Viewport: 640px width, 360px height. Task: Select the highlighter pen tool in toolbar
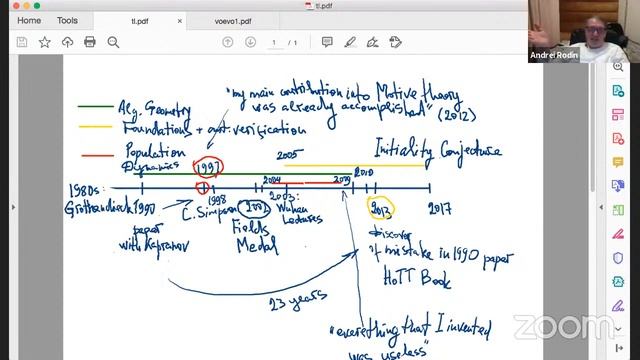[x=350, y=42]
